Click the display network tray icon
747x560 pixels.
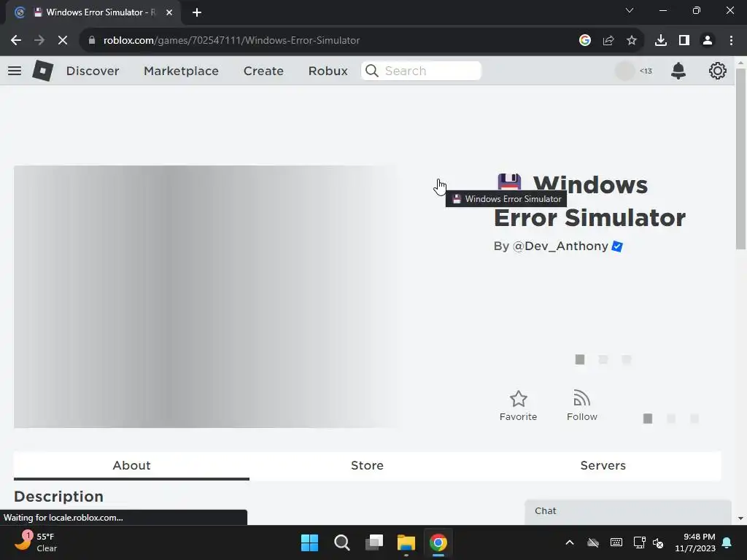639,542
